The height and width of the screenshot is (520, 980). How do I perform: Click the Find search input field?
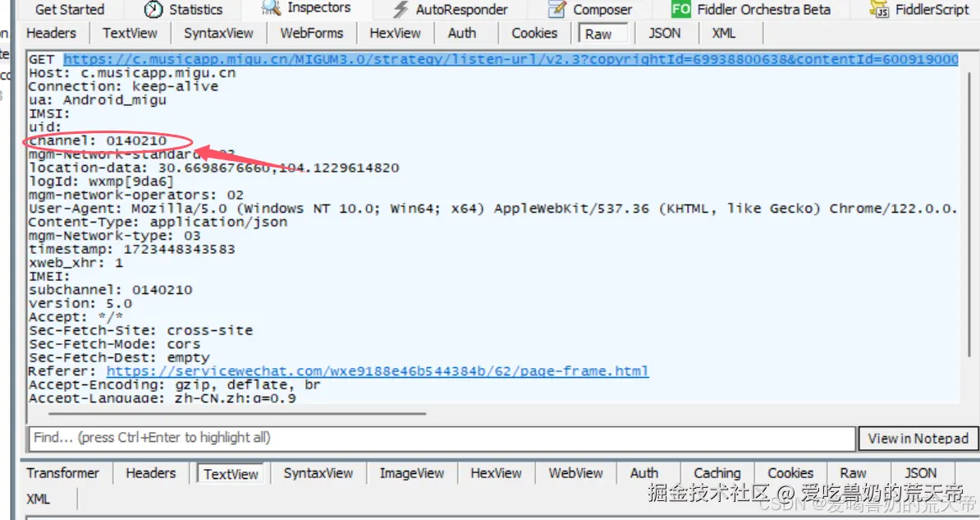pos(442,438)
